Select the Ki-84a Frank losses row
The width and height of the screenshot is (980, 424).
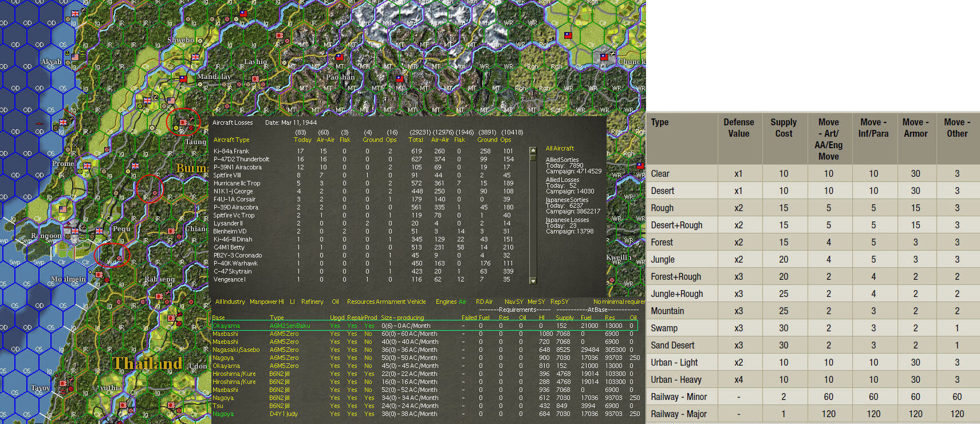coord(364,151)
